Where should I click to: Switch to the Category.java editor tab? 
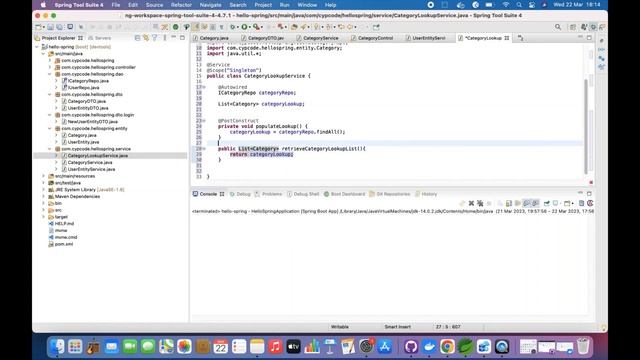[214, 38]
